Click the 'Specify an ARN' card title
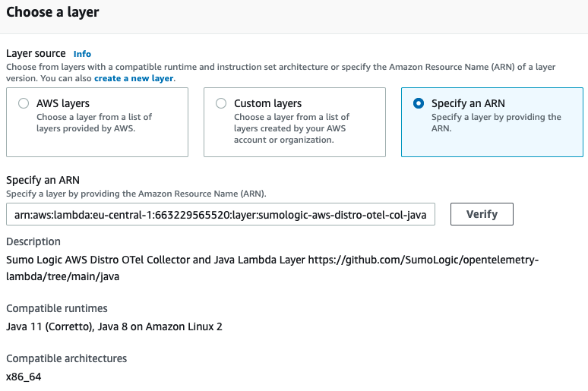This screenshot has width=588, height=391. tap(468, 103)
